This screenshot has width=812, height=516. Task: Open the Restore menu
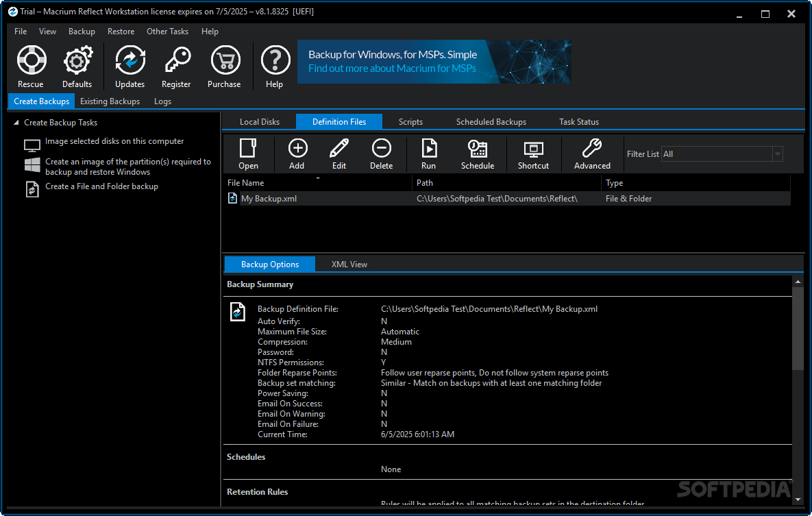pos(121,31)
